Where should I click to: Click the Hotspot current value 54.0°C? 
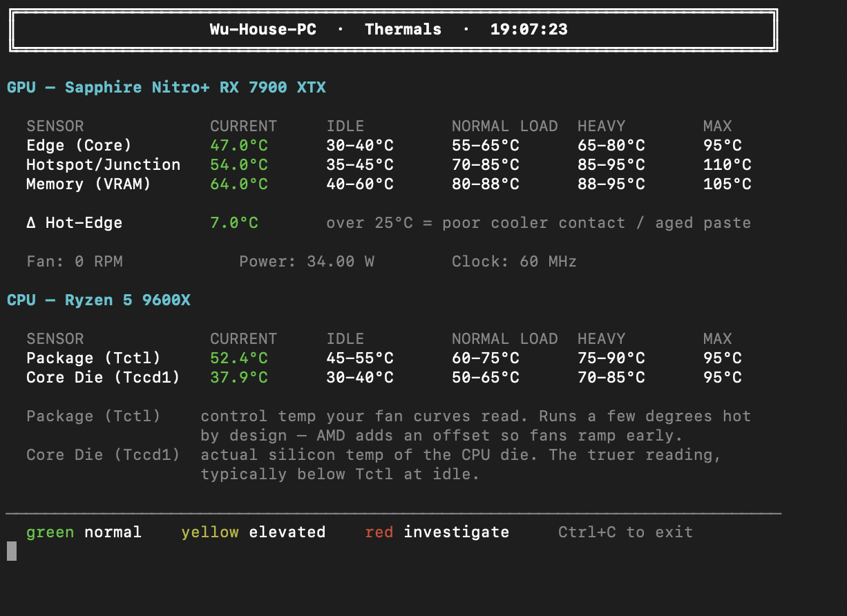click(239, 164)
